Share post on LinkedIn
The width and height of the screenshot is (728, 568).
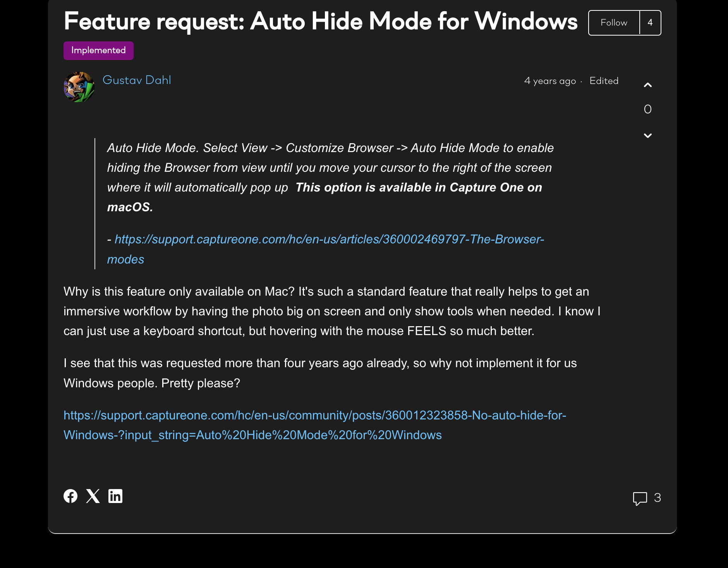115,496
